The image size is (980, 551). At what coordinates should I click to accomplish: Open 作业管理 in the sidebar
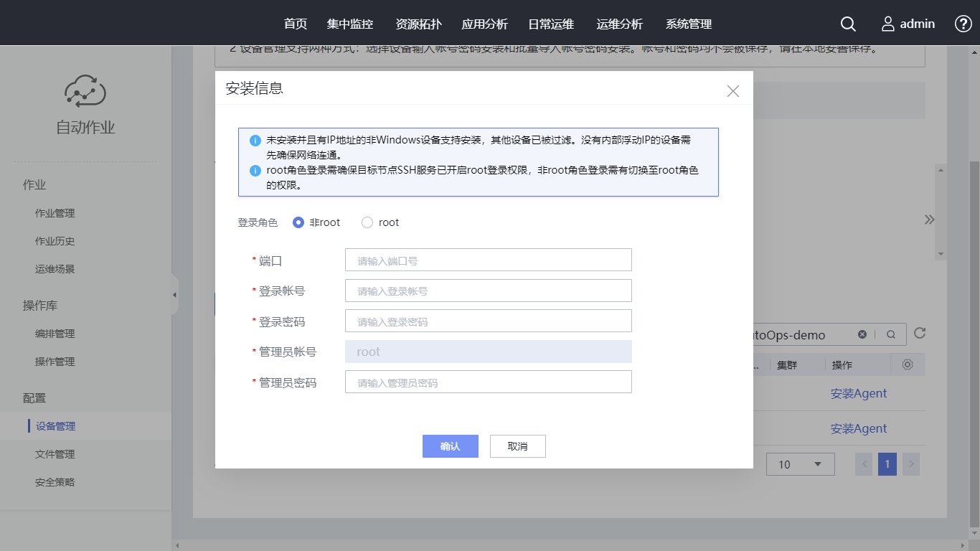[55, 213]
